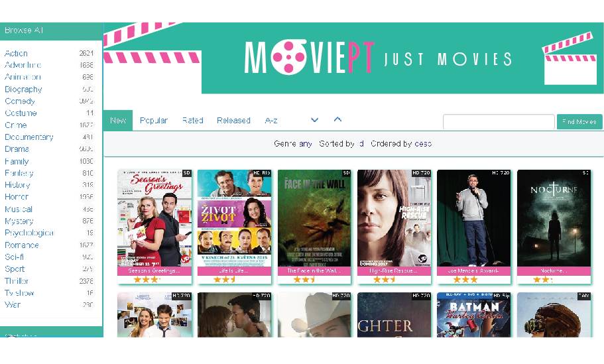Click the star rating under Season's Greetings
Image resolution: width=604 pixels, height=364 pixels.
(x=147, y=280)
